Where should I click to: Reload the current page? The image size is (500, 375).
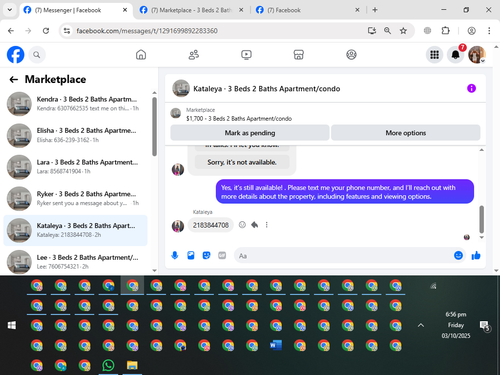[46, 31]
